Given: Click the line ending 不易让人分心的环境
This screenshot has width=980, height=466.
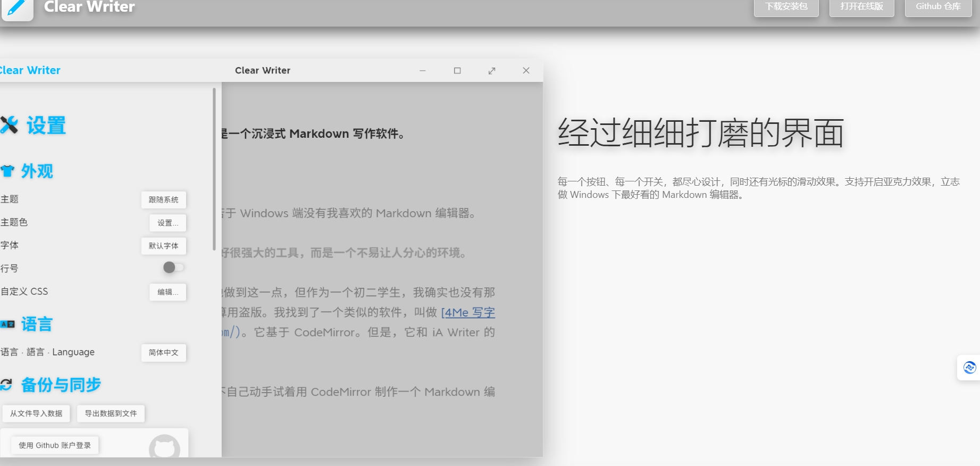Looking at the screenshot, I should point(345,253).
